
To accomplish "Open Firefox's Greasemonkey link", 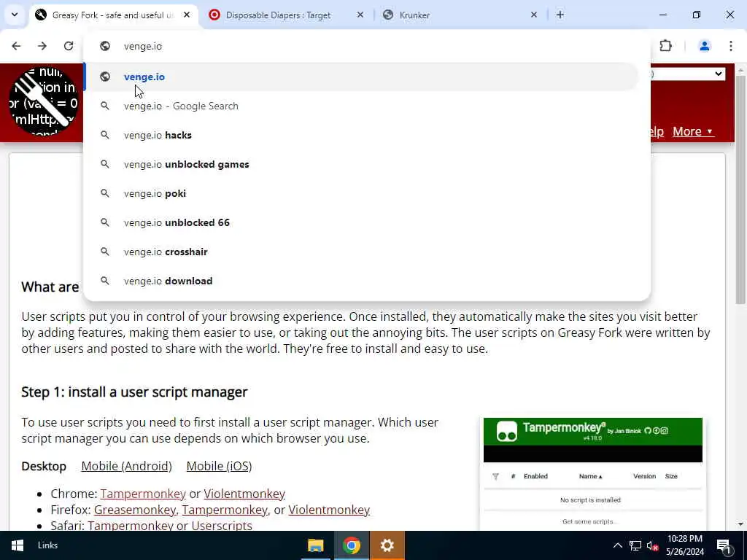I will point(135,510).
